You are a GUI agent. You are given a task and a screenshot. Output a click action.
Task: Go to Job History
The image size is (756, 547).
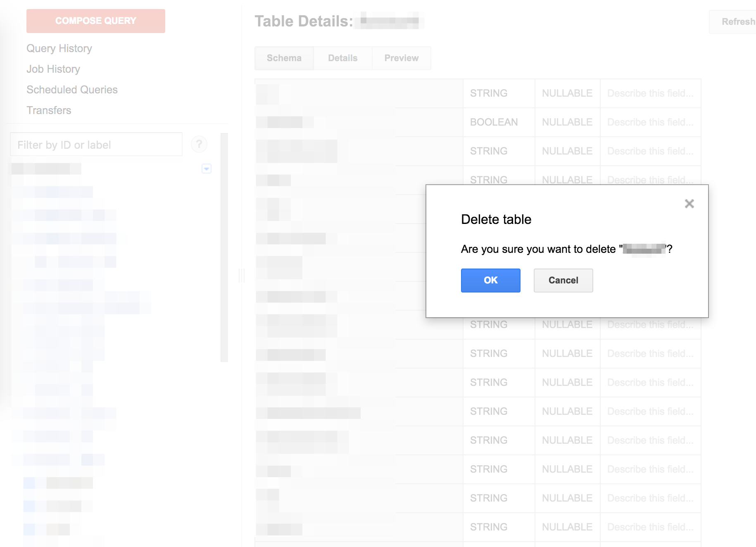coord(53,69)
